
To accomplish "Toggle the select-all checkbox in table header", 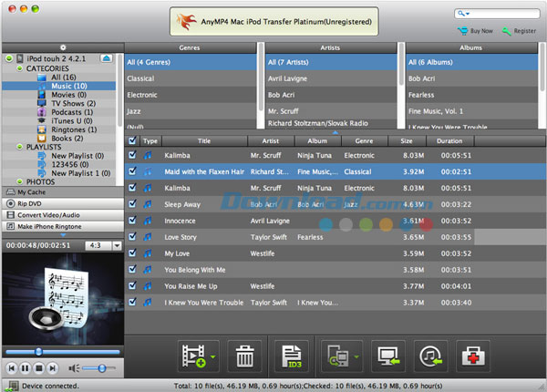I will pyautogui.click(x=135, y=141).
